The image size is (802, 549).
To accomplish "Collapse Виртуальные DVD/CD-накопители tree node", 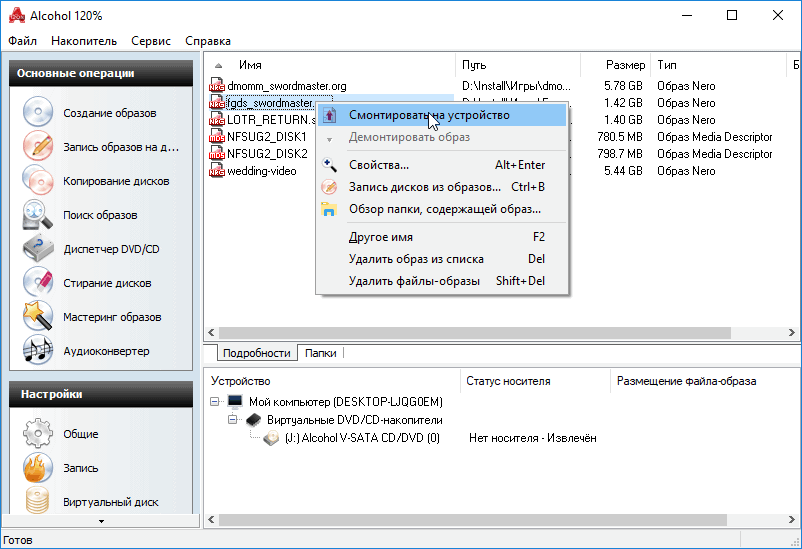I will tap(233, 420).
